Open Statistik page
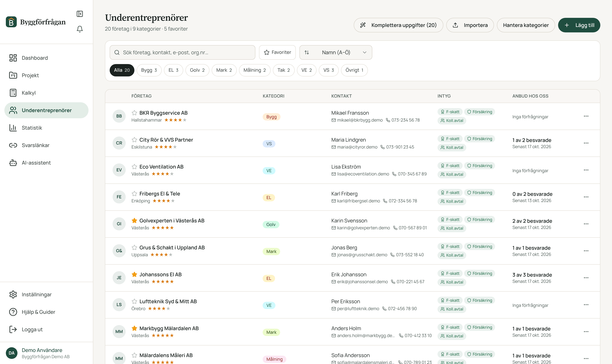The width and height of the screenshot is (612, 364). coord(46,128)
